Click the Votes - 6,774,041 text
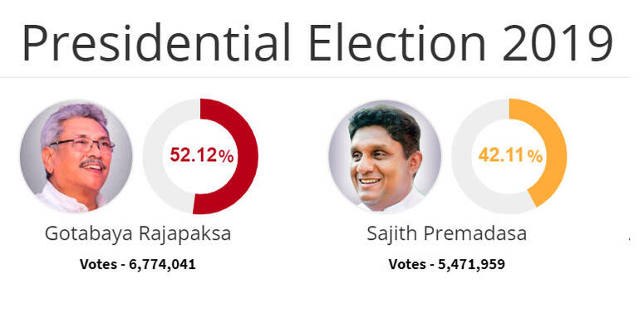 [138, 264]
